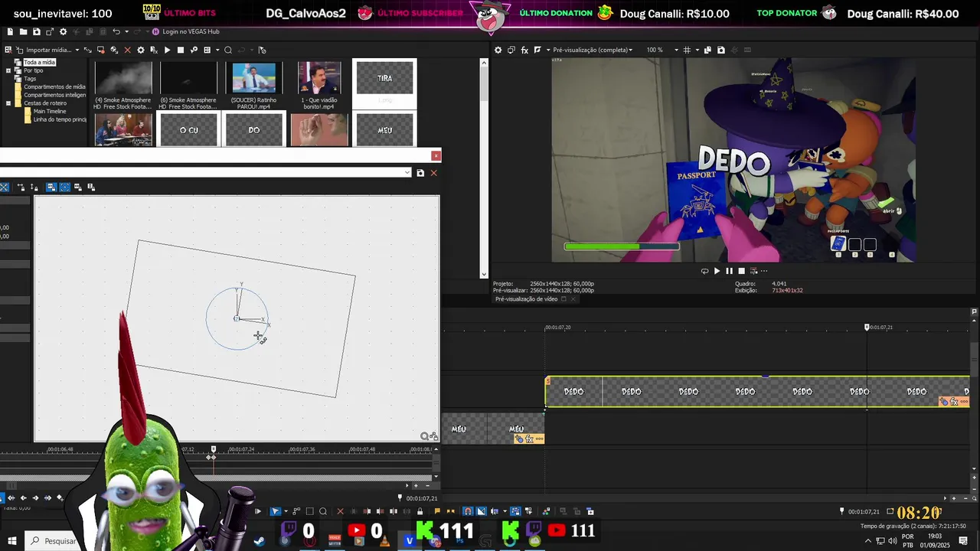980x551 pixels.
Task: Open Event FX on the MEU event
Action: click(529, 439)
